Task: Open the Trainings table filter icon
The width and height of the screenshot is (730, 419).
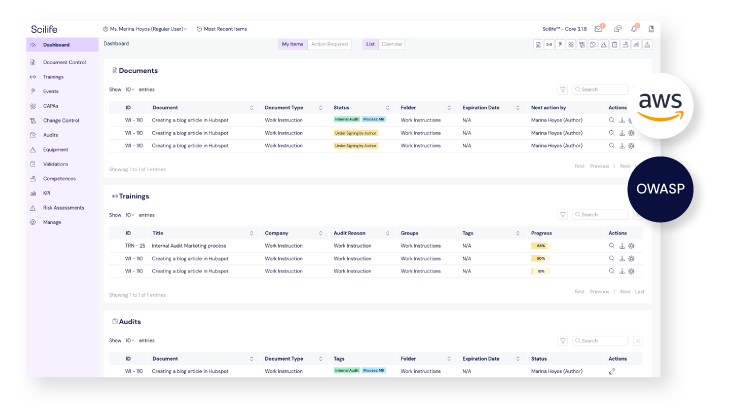Action: (x=562, y=215)
